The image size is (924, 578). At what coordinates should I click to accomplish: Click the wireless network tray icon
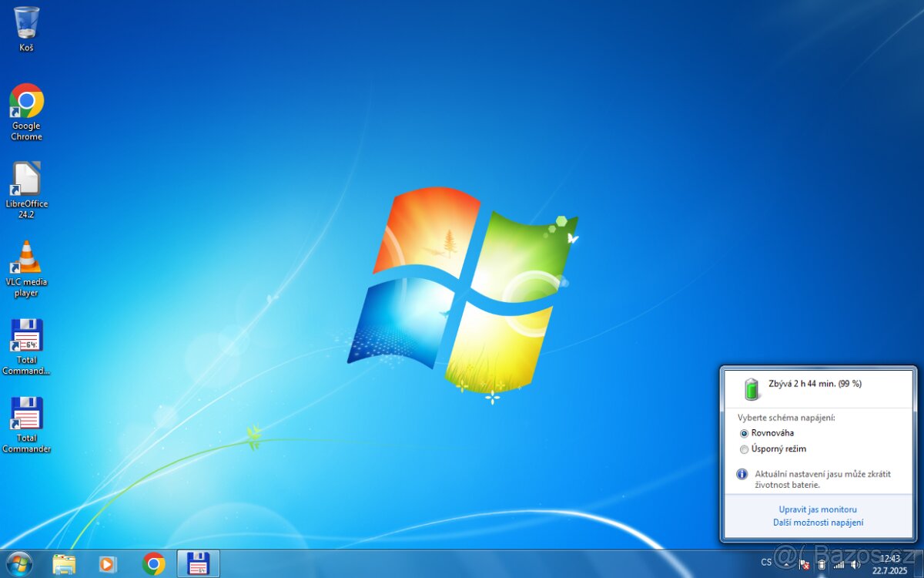click(839, 565)
